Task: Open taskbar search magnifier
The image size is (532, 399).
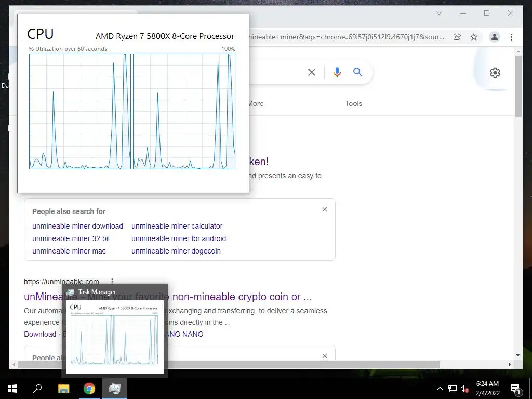Action: (x=37, y=389)
